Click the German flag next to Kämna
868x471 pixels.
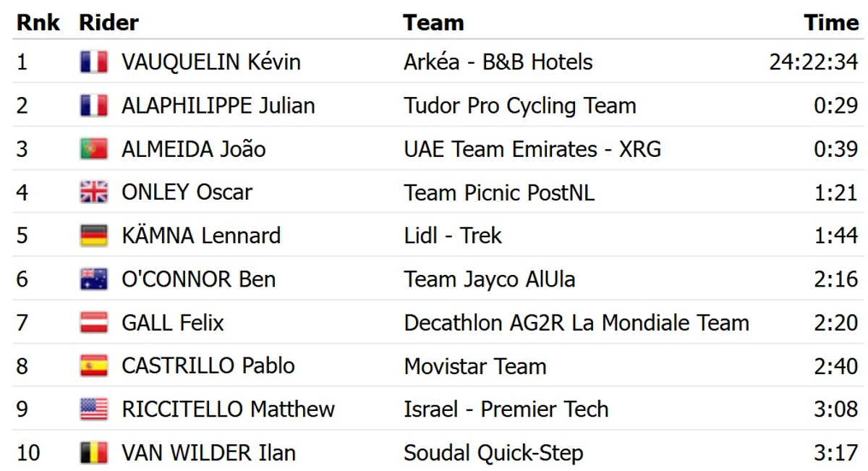(x=94, y=236)
